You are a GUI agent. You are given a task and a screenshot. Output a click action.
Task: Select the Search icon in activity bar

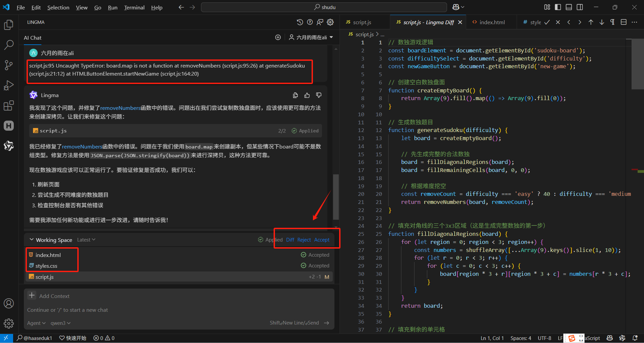[8, 44]
